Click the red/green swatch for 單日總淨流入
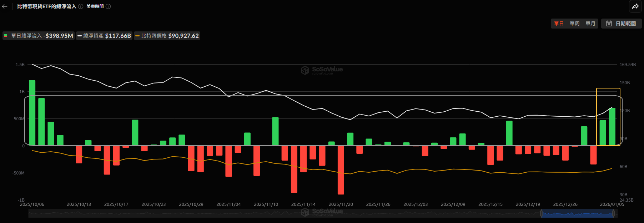The image size is (644, 223). tap(6, 36)
